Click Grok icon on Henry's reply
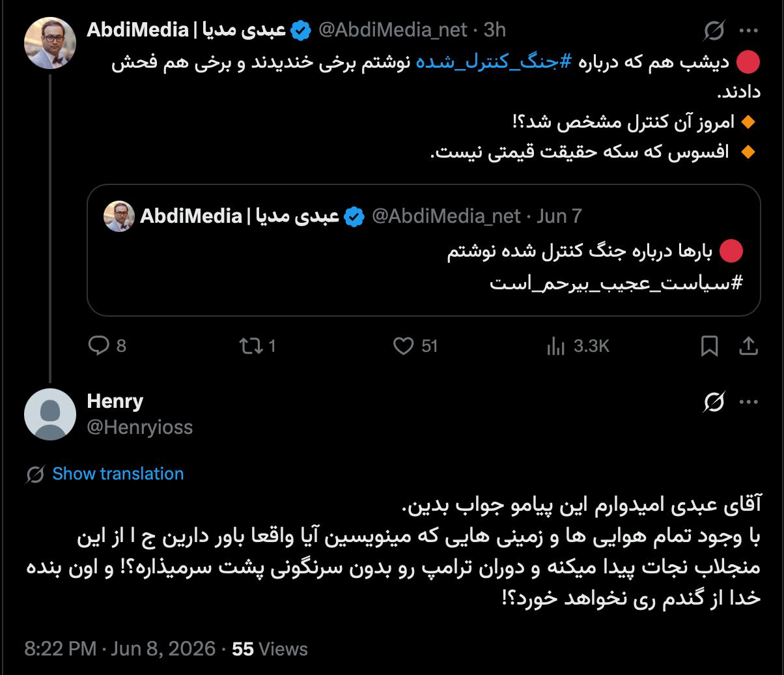Viewport: 784px width, 675px height. (714, 402)
